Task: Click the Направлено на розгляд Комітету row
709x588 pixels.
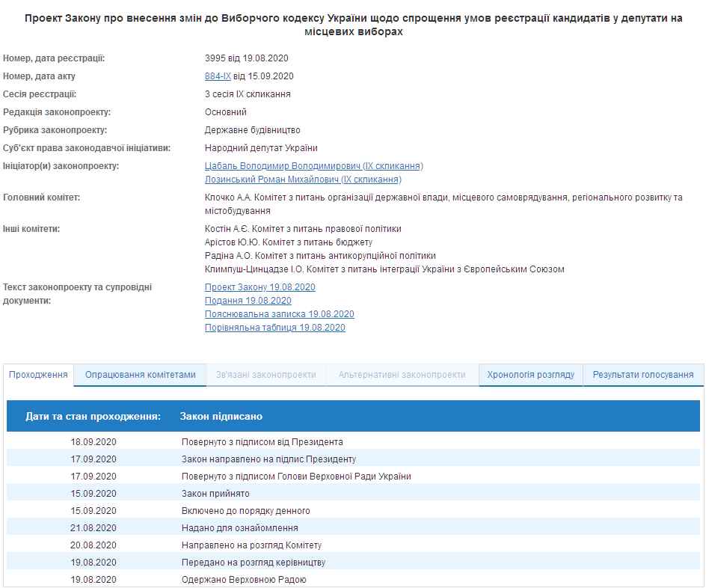Action: point(251,545)
